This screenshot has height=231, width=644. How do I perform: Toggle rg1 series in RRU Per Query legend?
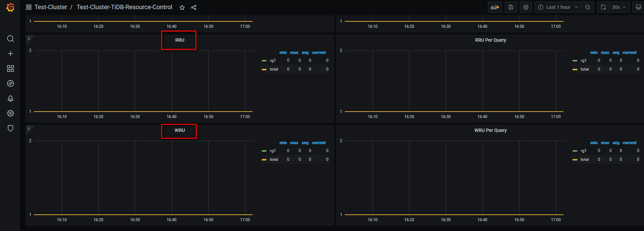coord(583,60)
